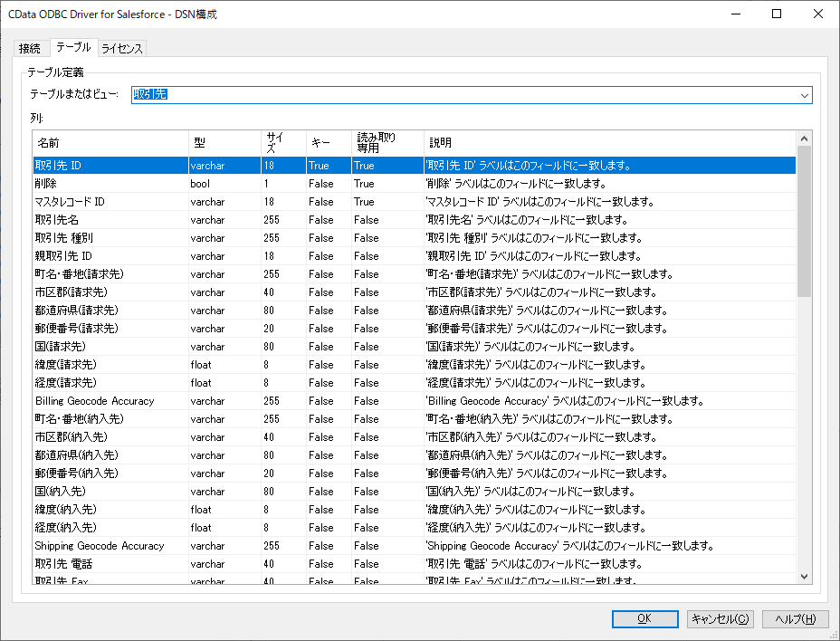Viewport: 840px width, 641px height.
Task: Select the マスタレコード ID row
Action: click(x=414, y=202)
